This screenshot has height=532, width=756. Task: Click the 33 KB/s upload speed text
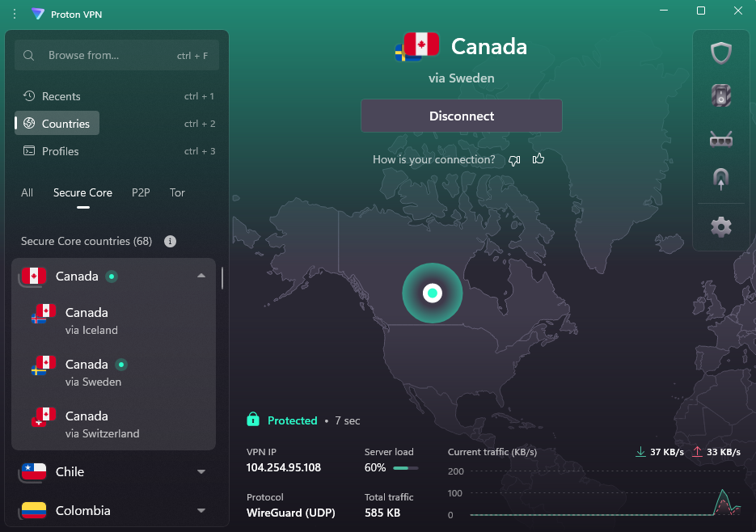[x=723, y=452]
